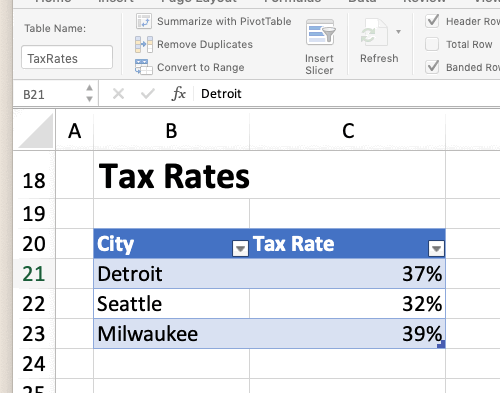Select the 32% cell
Viewport: 500px width, 393px height.
click(348, 304)
